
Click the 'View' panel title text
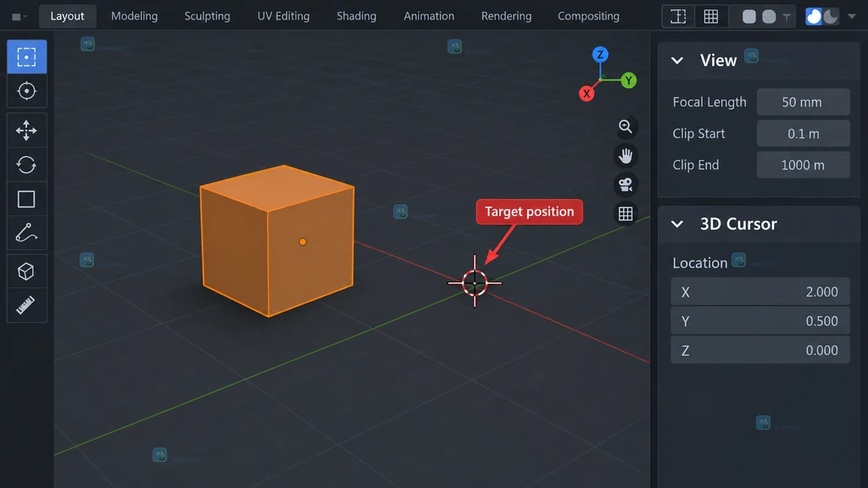click(718, 60)
